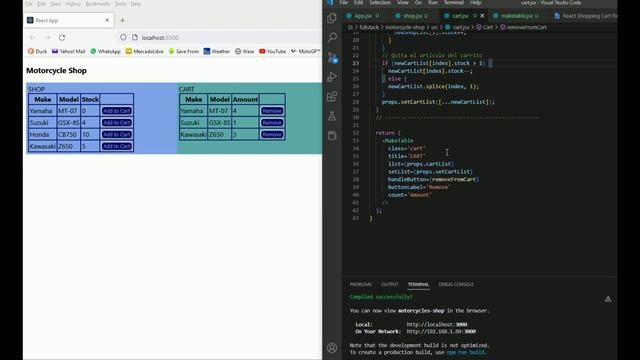Open the VS Code View menu
The image size is (640, 360).
[402, 3]
